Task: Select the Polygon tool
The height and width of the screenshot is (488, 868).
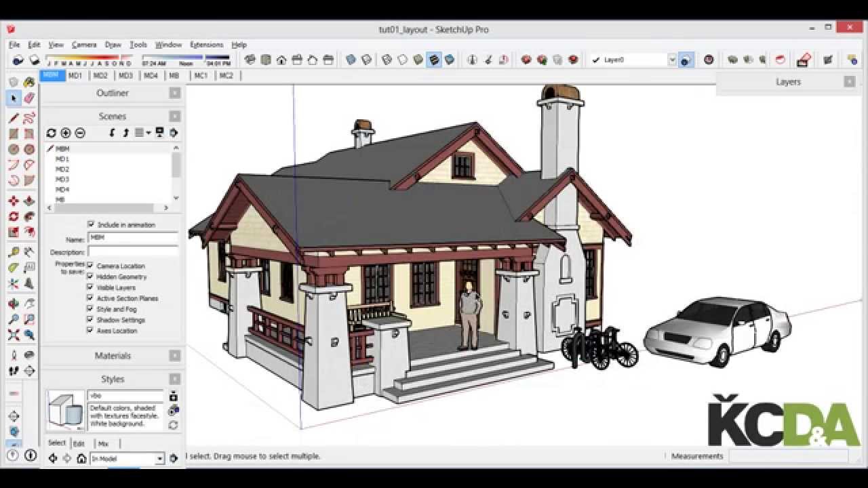Action: tap(29, 150)
